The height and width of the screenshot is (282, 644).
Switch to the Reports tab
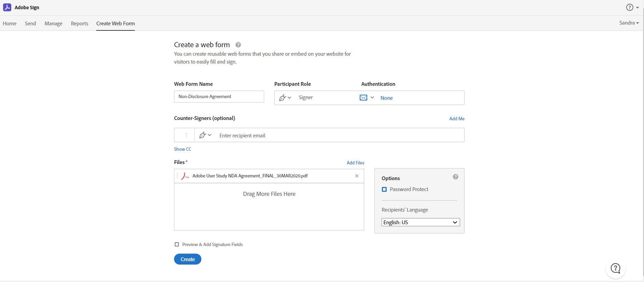point(80,23)
